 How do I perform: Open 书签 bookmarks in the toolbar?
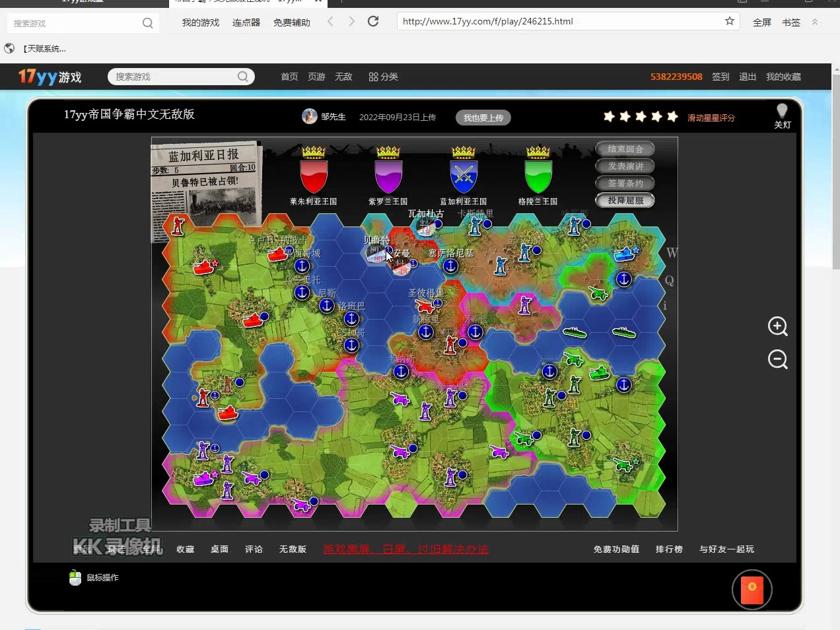click(x=791, y=22)
